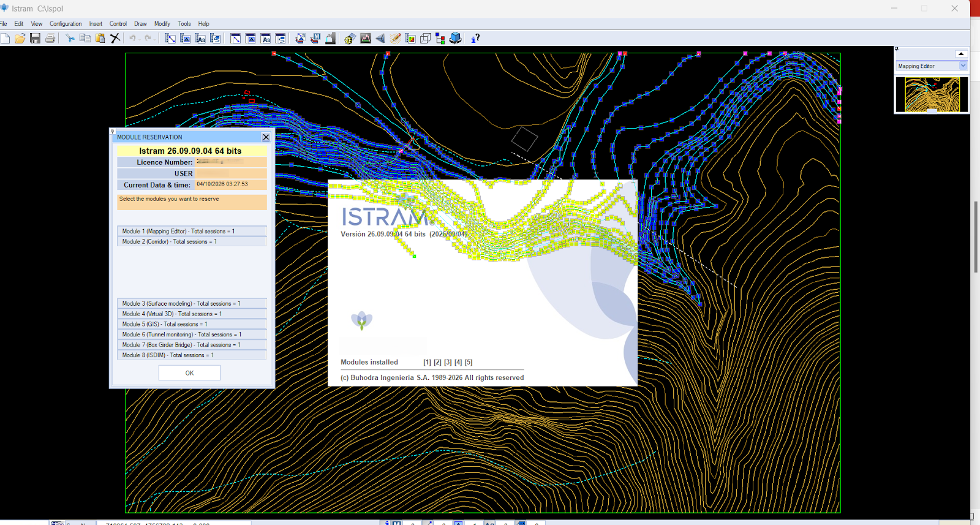The width and height of the screenshot is (980, 525).
Task: Select the fourth insert-group tool icon
Action: 215,38
